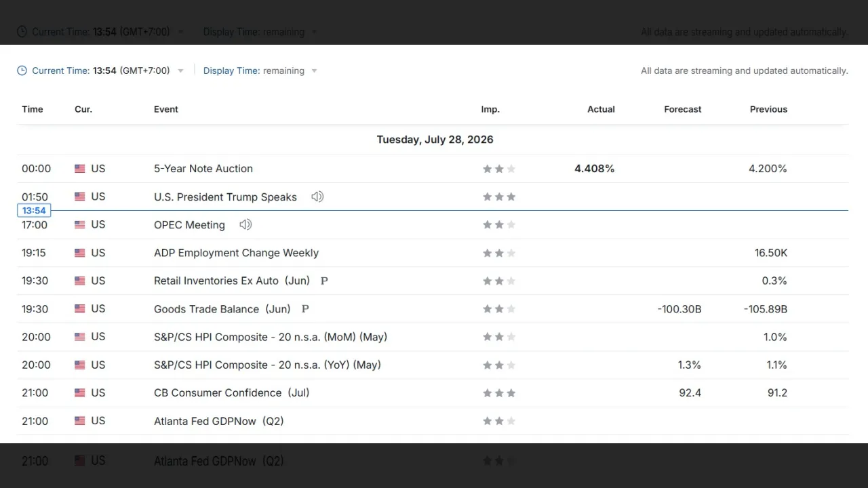Click the Actual column header
Image resolution: width=868 pixels, height=488 pixels.
coord(601,109)
